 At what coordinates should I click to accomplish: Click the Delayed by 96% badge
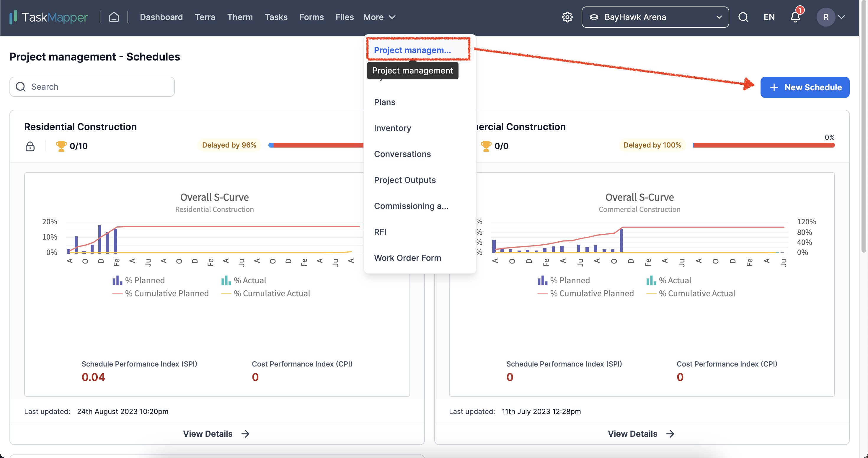[229, 145]
